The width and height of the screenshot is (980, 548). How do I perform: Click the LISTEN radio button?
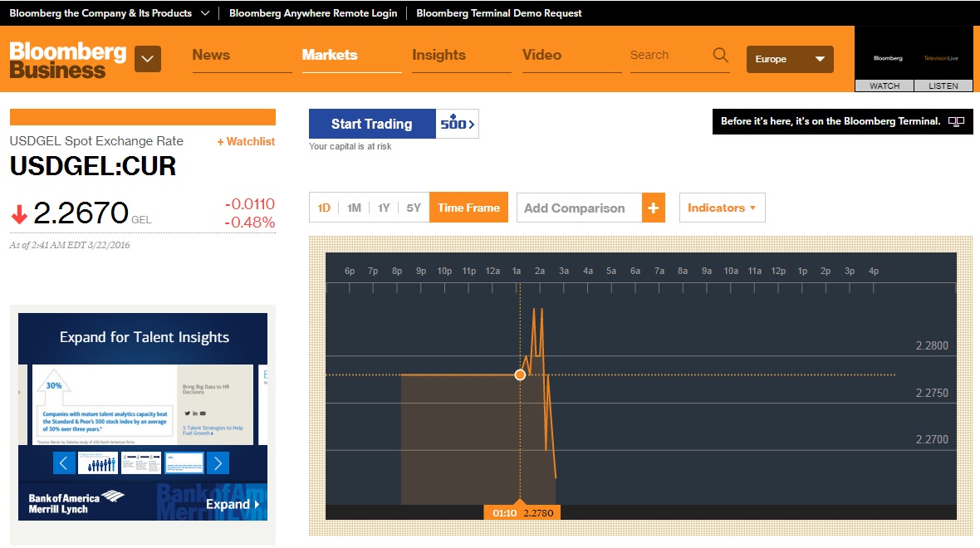943,86
